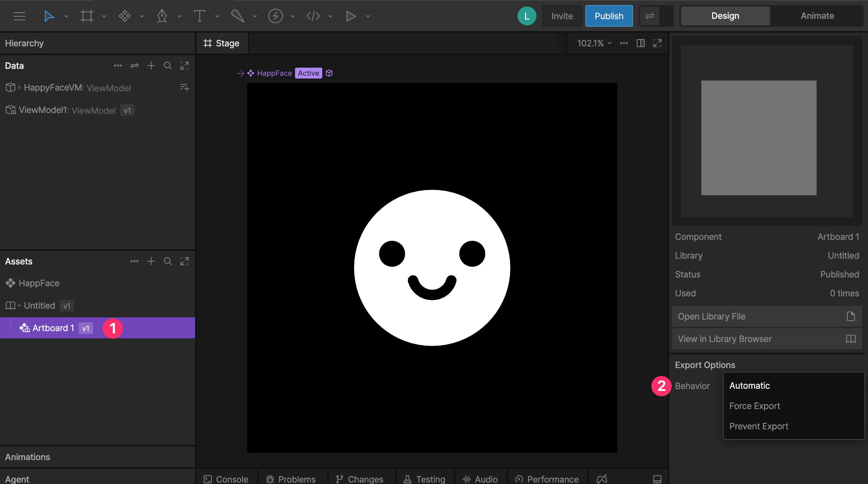
Task: Select the Text tool
Action: click(199, 16)
